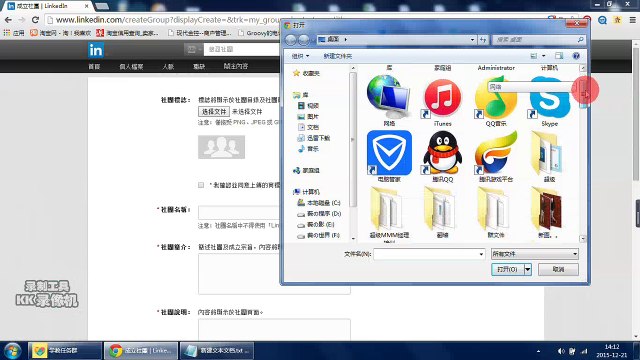Viewport: 640px width, 360px height.
Task: Go back in Chrome browser
Action: pos(8,20)
